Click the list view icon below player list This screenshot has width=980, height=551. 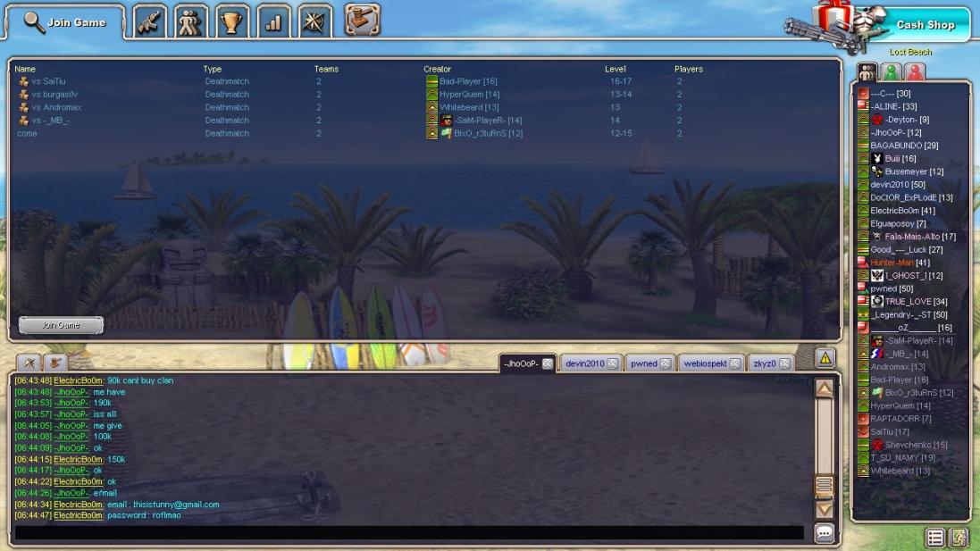click(x=934, y=538)
